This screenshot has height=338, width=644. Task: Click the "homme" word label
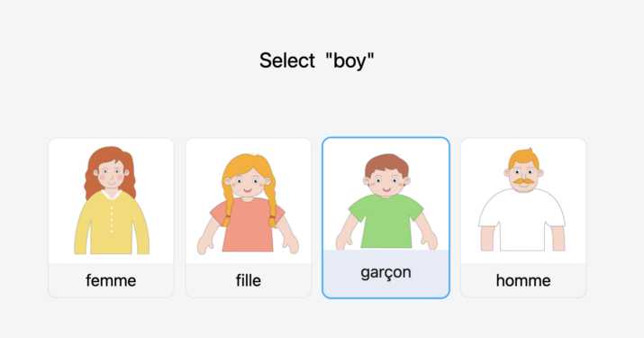point(523,280)
